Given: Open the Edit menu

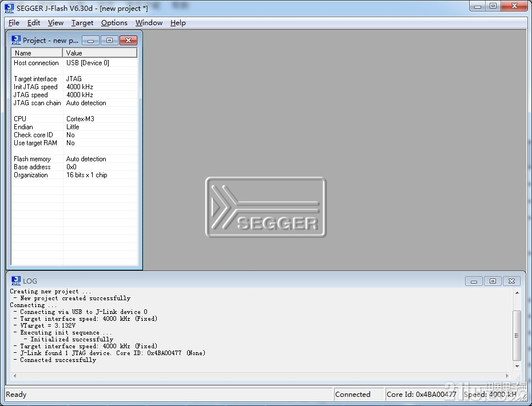Looking at the screenshot, I should [34, 23].
